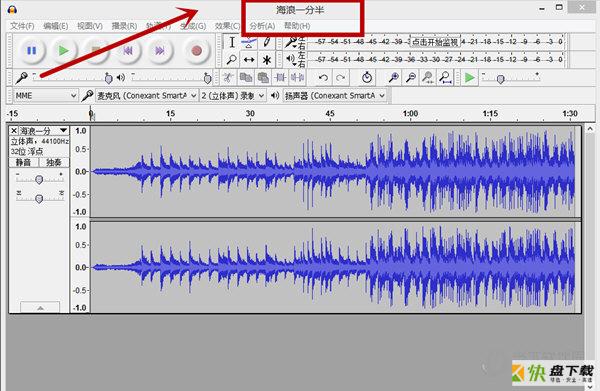The image size is (600, 391).
Task: Open the 效果(C) menu
Action: pyautogui.click(x=227, y=26)
